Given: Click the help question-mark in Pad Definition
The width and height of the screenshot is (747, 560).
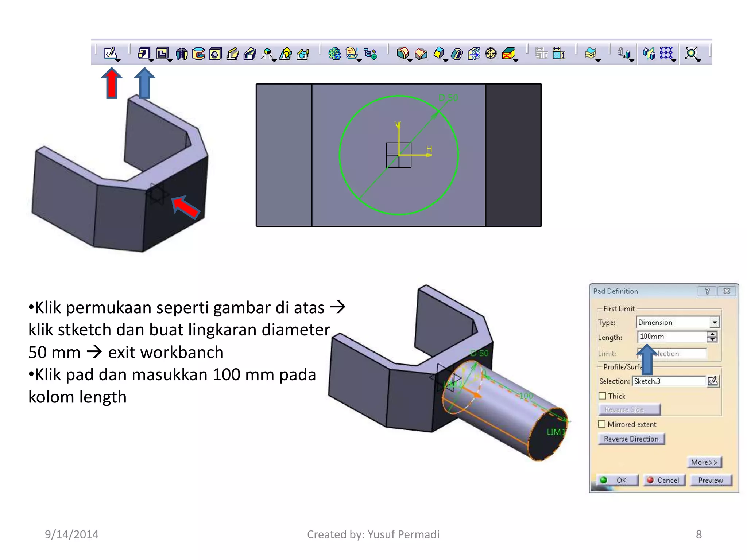Looking at the screenshot, I should click(x=707, y=291).
